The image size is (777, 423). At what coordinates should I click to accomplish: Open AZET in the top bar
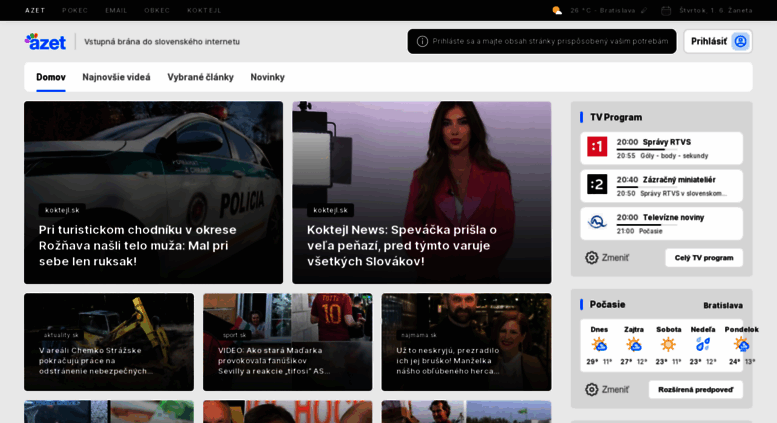point(35,10)
